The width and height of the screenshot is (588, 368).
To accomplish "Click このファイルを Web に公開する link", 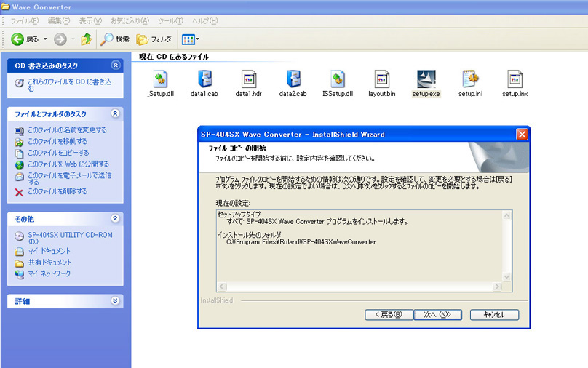I will click(68, 164).
